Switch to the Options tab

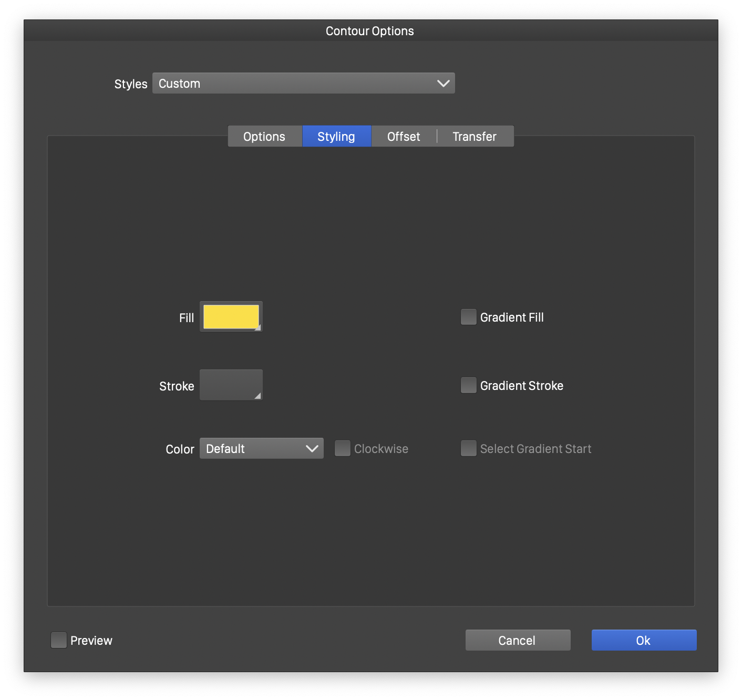[x=264, y=137]
